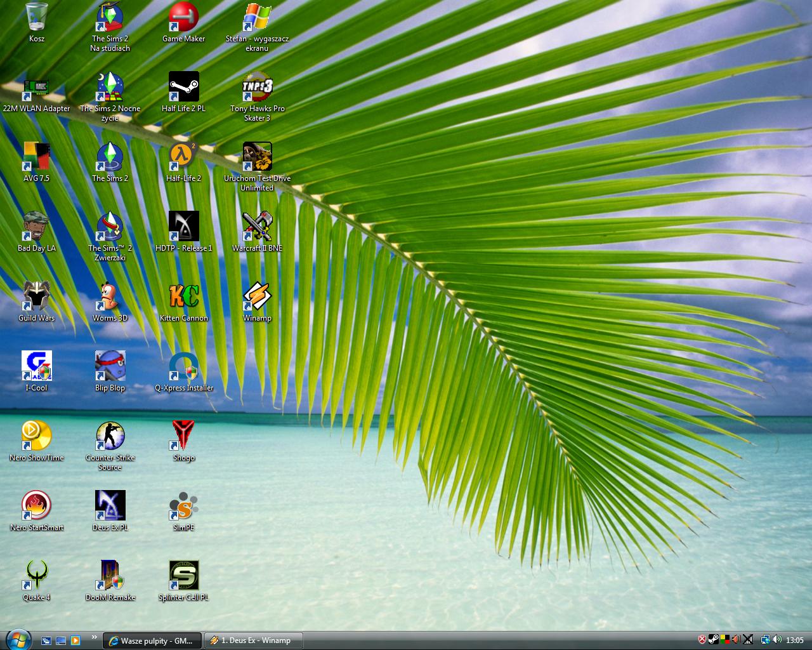Switch to Wasze pulpity browser taskbar button
812x650 pixels.
pyautogui.click(x=152, y=640)
